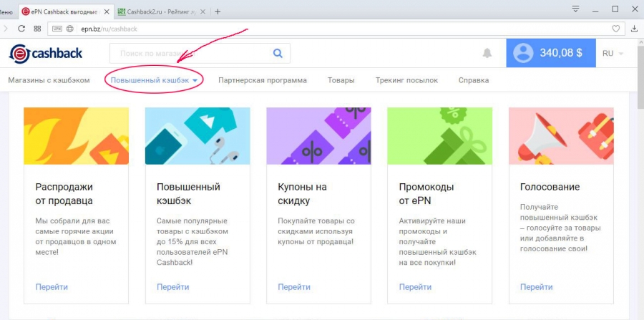Open the Справка help page
The height and width of the screenshot is (320, 644).
coord(474,80)
